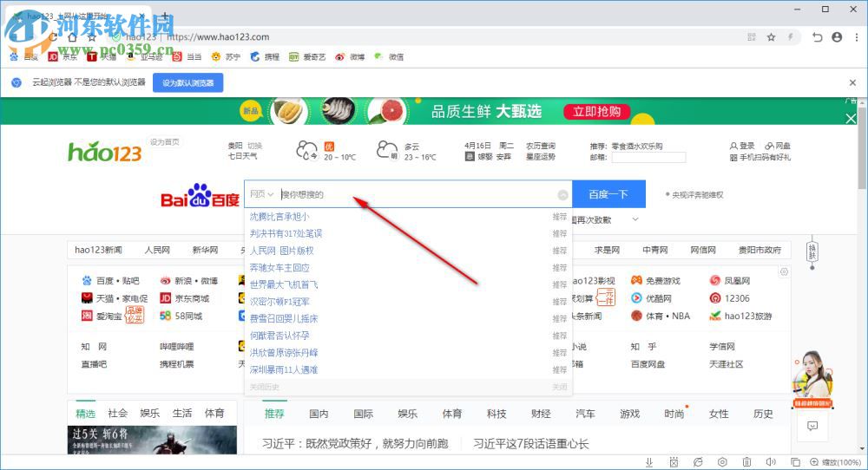The width and height of the screenshot is (868, 470).
Task: Close the green banner advertisement
Action: (x=851, y=118)
